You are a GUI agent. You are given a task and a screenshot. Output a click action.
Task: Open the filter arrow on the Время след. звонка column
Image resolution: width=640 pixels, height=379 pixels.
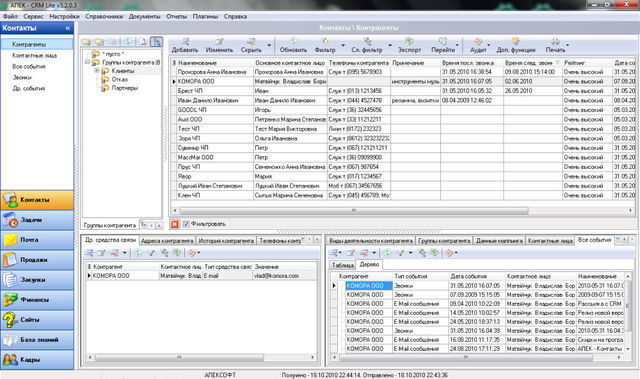tap(558, 63)
